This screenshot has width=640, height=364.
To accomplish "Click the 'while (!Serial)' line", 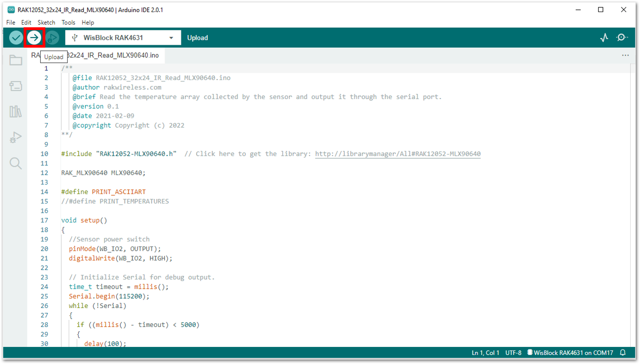I will (x=98, y=305).
